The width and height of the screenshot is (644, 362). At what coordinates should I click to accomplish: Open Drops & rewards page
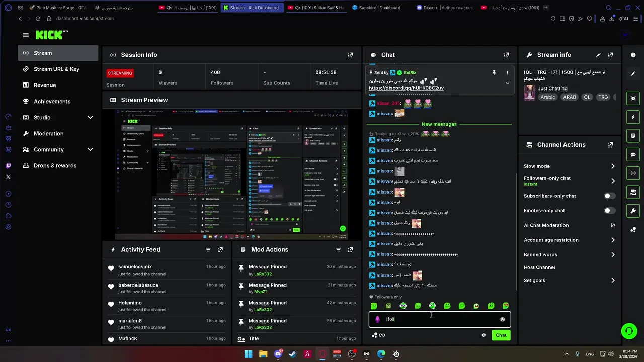[58, 165]
